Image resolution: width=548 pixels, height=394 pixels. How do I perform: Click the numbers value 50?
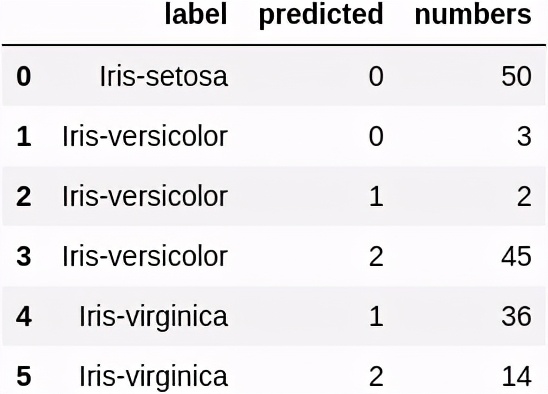(x=517, y=76)
